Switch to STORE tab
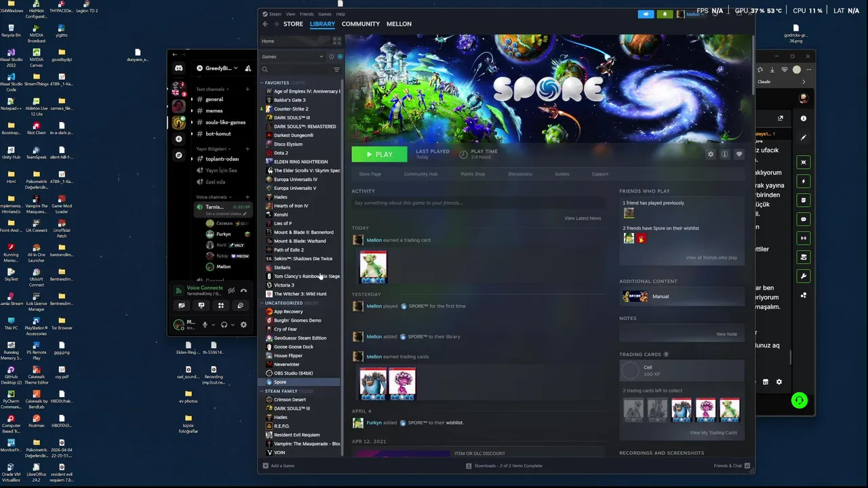Viewport: 868px width, 488px height. pyautogui.click(x=293, y=24)
